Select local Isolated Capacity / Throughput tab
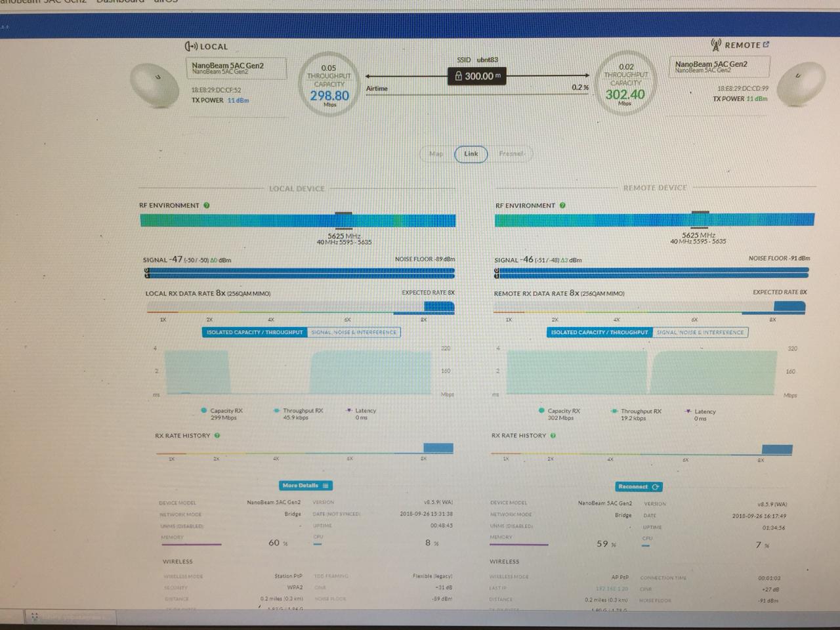The height and width of the screenshot is (630, 840). tap(255, 332)
